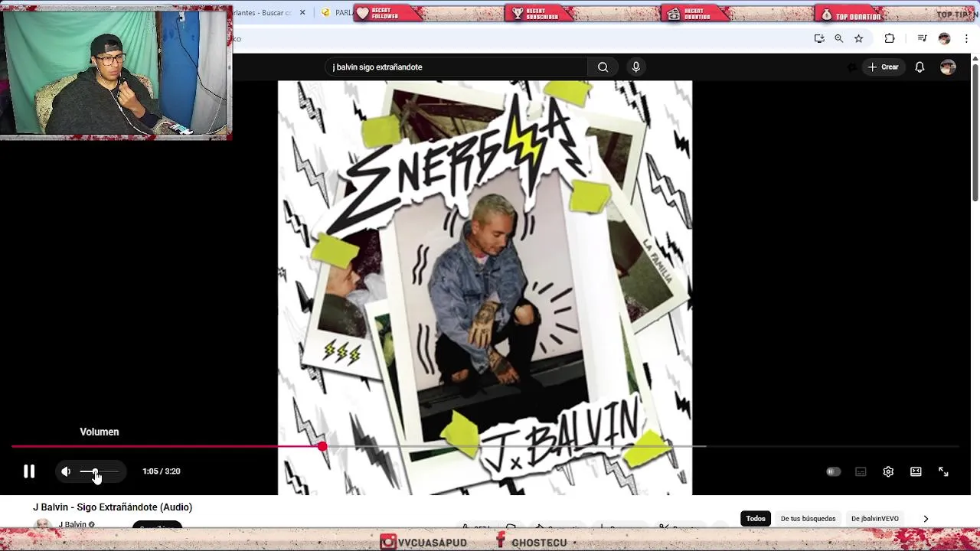This screenshot has height=551, width=980.
Task: Toggle subtitles button in player
Action: click(861, 471)
